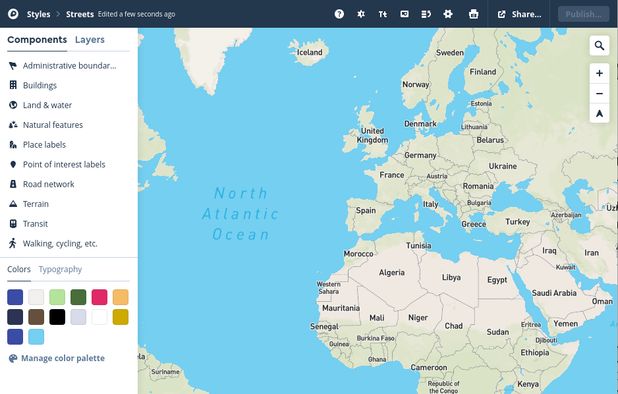Viewport: 618px width, 394px height.
Task: Click the Saudi Arabia label on map
Action: pos(554,293)
